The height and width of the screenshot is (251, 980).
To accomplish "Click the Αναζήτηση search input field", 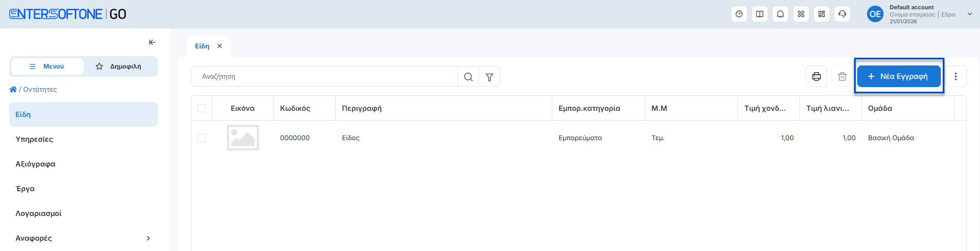I will point(325,76).
